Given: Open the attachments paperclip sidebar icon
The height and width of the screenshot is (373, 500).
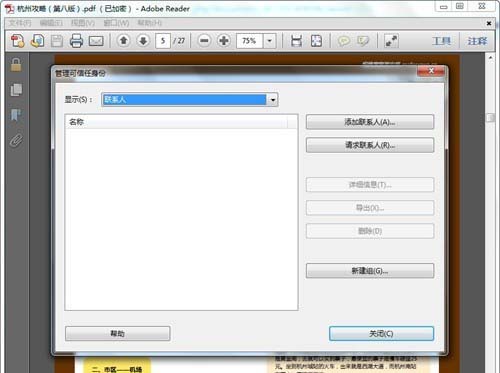Looking at the screenshot, I should tap(16, 141).
